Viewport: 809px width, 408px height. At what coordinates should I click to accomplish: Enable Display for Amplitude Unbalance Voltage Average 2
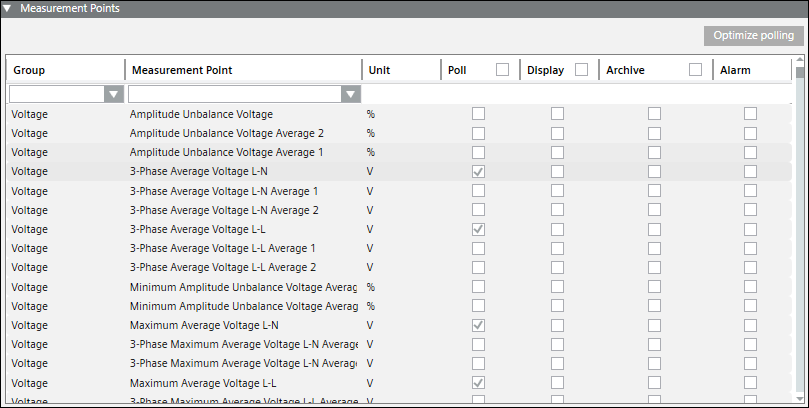click(x=557, y=133)
